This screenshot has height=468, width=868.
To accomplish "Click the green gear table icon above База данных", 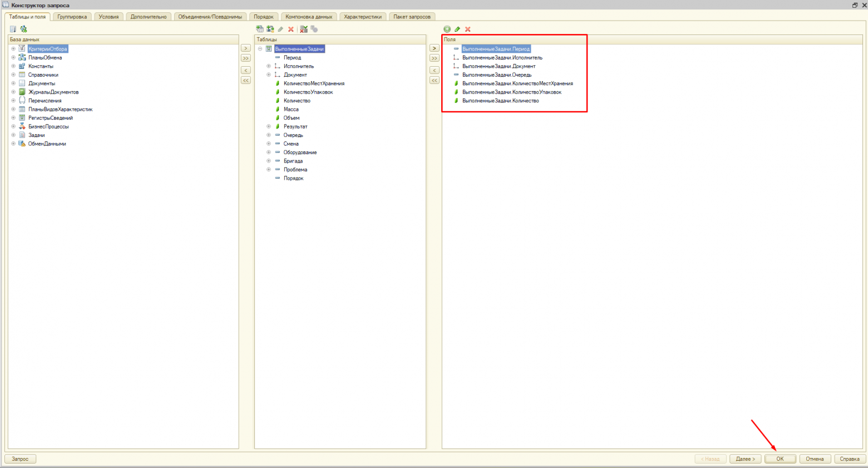I will (x=23, y=29).
